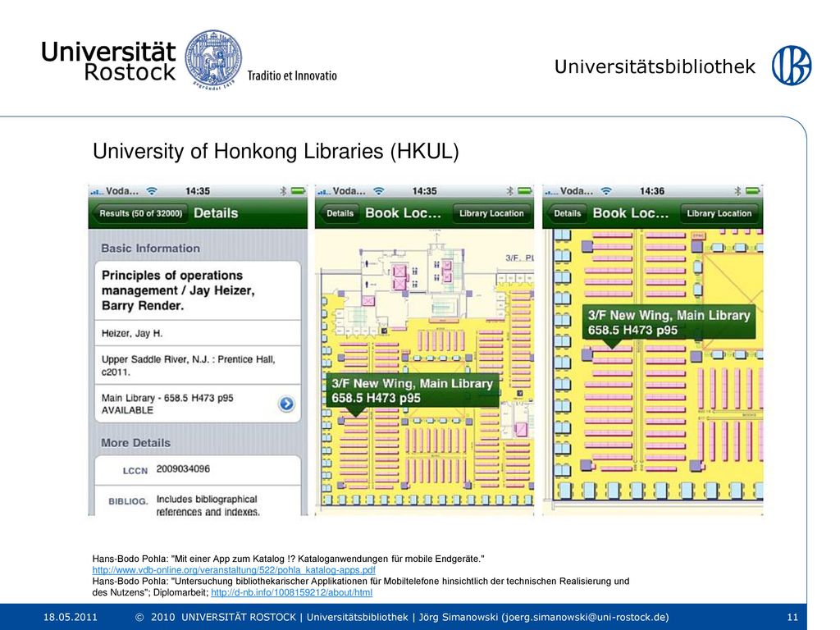This screenshot has height=630, width=840.
Task: Tap Library Location in the 14:36 Book Loc screen
Action: tap(719, 213)
